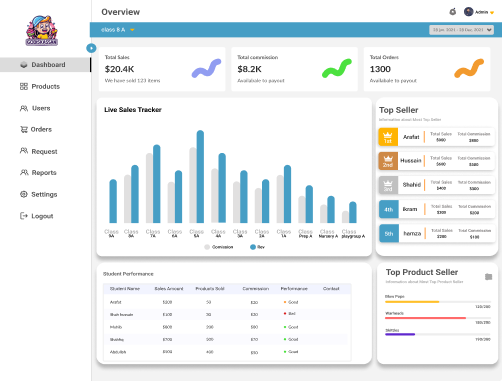The image size is (502, 381).
Task: Click the $20.4K total sales value
Action: (119, 69)
